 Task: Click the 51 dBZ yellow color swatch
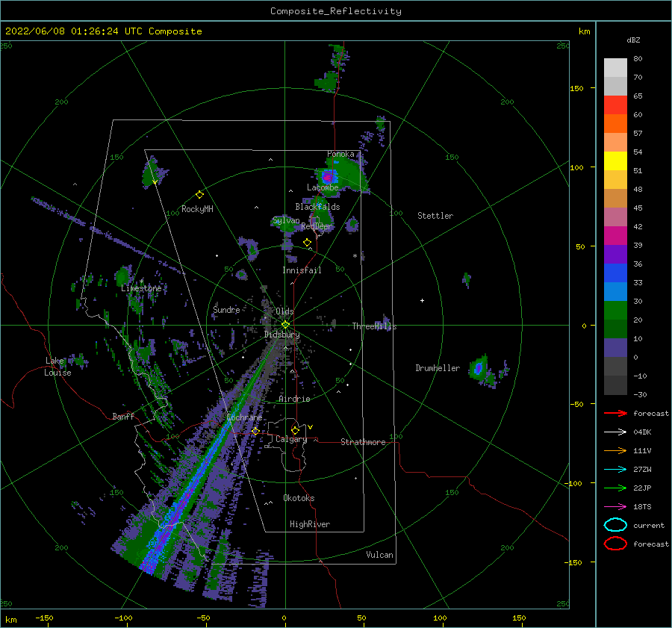click(615, 161)
